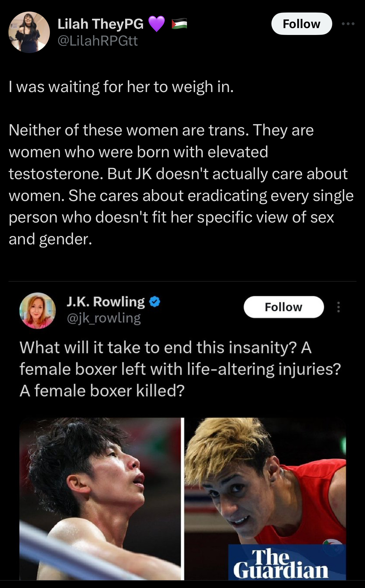This screenshot has width=365, height=588.
Task: Click J.K. Rowling's blue verified badge
Action: pos(155,301)
